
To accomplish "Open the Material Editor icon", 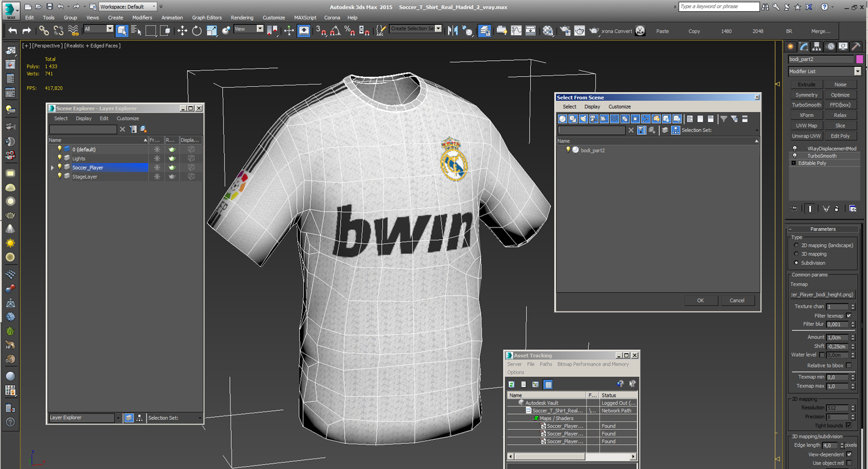I will (548, 30).
